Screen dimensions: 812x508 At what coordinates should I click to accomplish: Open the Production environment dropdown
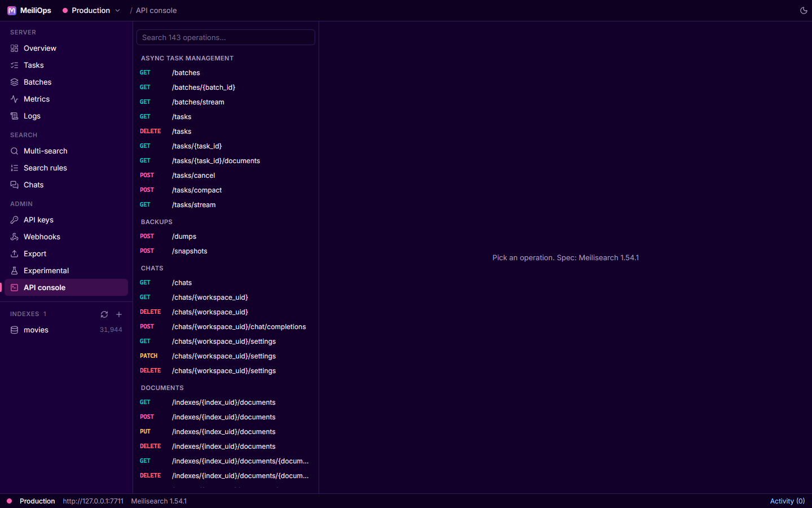coord(91,10)
